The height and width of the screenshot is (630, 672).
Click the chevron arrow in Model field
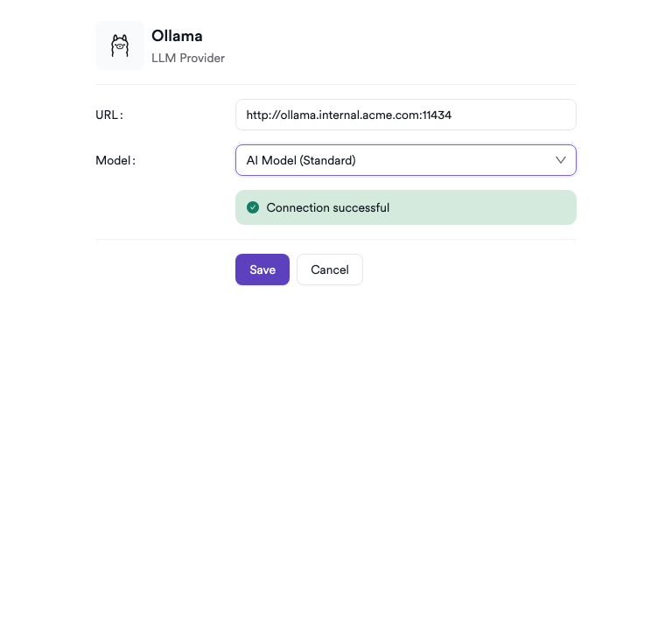point(561,160)
